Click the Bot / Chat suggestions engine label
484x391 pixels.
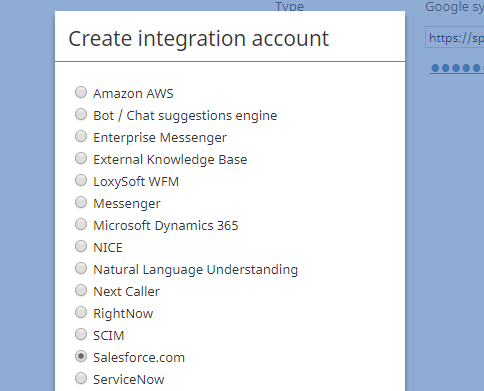click(185, 116)
